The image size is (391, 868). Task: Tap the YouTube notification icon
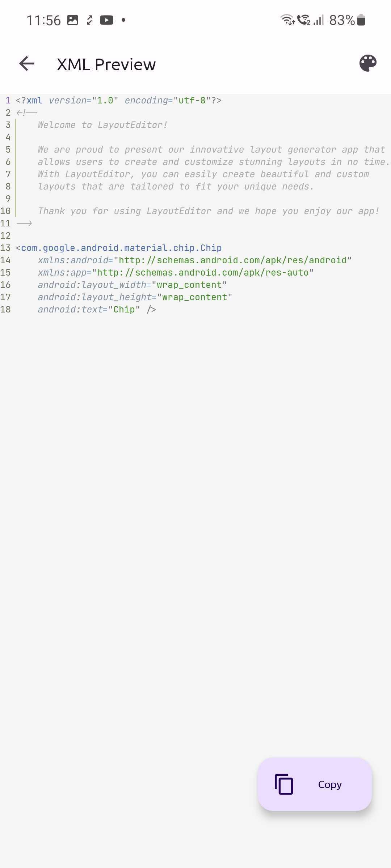point(106,20)
